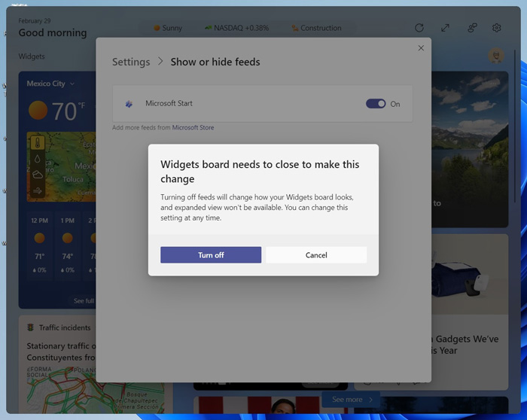Open the NASDAQ +0.38% chip
This screenshot has width=527, height=420.
point(237,28)
